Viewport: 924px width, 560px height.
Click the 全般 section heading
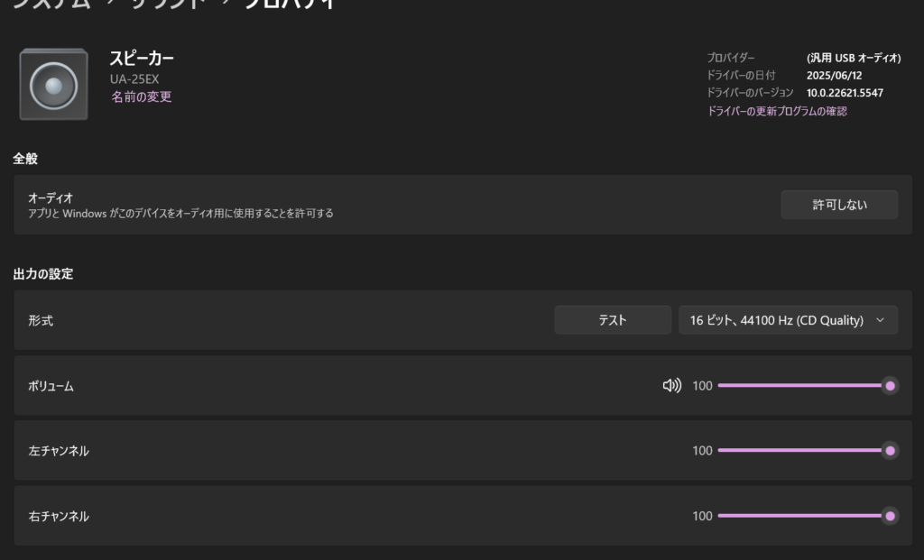tap(25, 159)
